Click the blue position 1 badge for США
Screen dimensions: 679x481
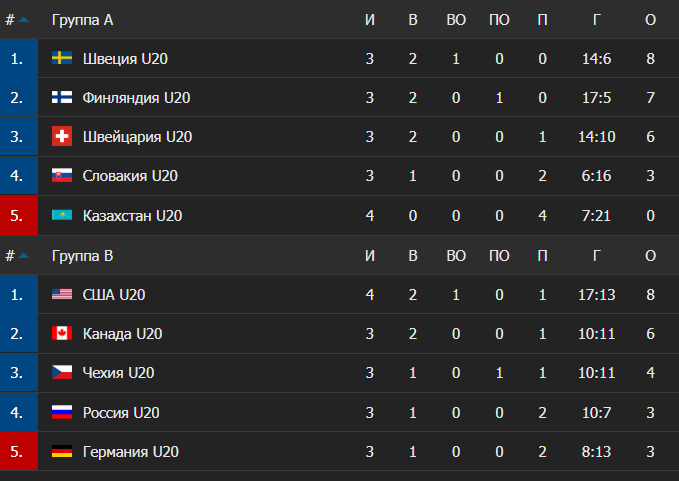pos(17,294)
